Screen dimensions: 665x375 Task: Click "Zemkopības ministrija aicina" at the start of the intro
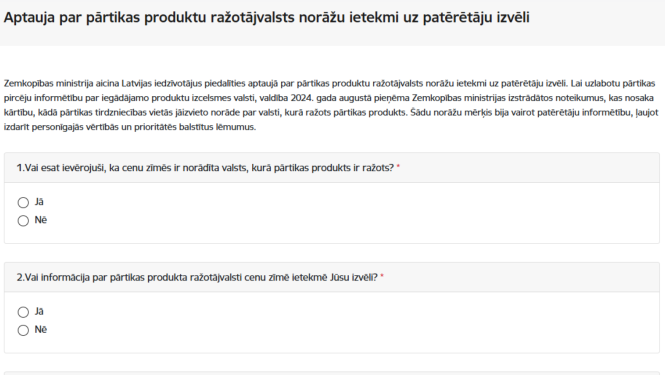coord(61,83)
